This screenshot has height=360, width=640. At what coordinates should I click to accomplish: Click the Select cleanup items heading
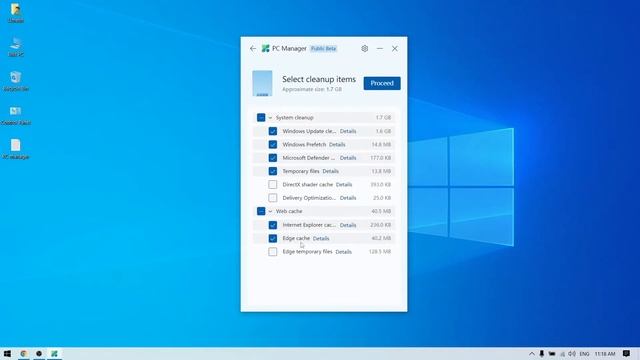point(319,79)
